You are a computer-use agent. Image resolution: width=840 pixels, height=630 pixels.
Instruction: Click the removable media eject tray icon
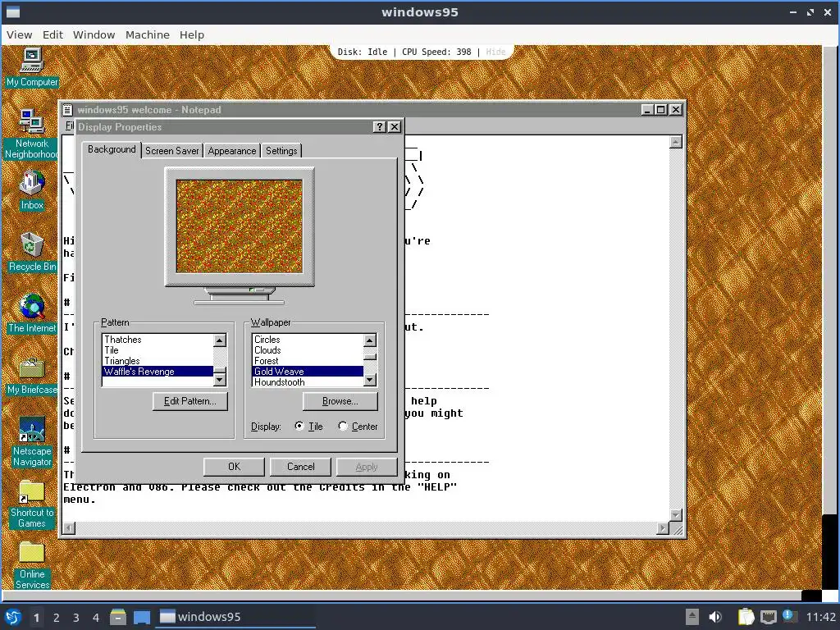point(692,617)
